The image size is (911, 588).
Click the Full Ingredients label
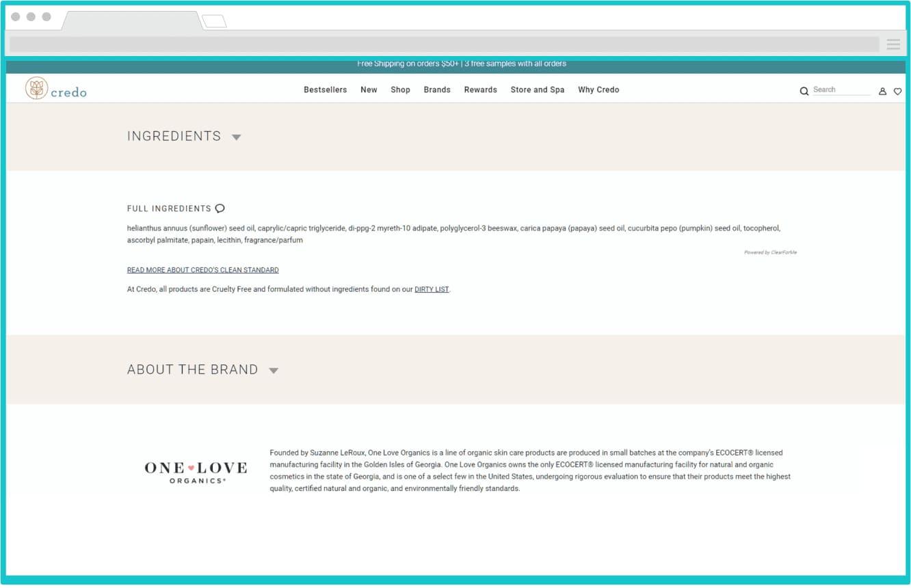(x=169, y=209)
